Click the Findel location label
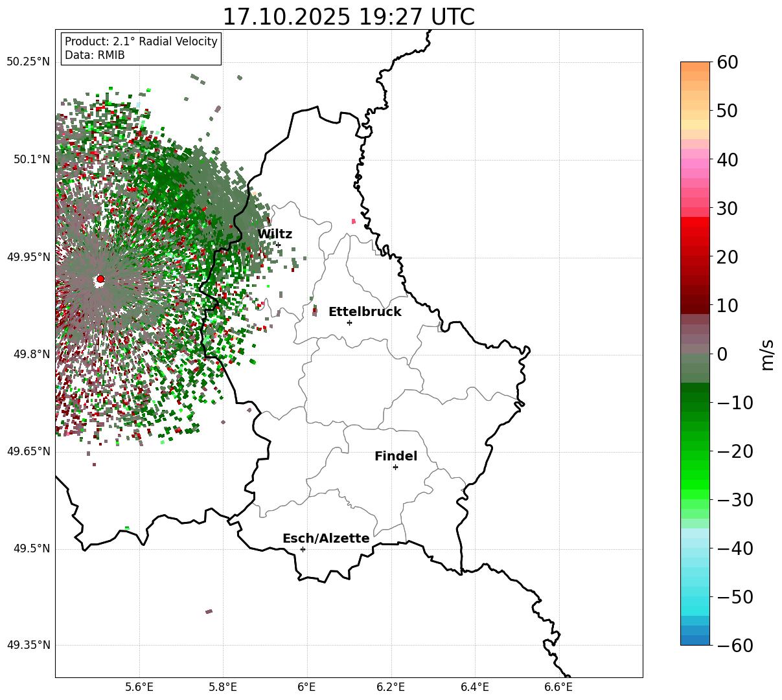Screen dimensions: 782x700 tap(396, 457)
